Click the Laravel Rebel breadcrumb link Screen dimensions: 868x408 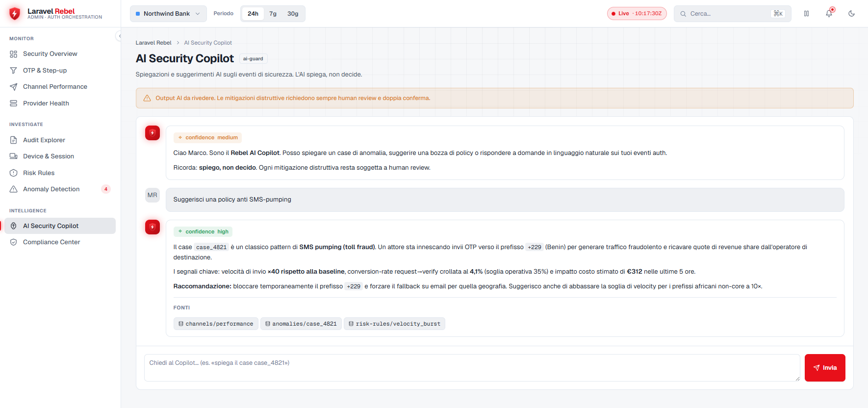coord(153,43)
